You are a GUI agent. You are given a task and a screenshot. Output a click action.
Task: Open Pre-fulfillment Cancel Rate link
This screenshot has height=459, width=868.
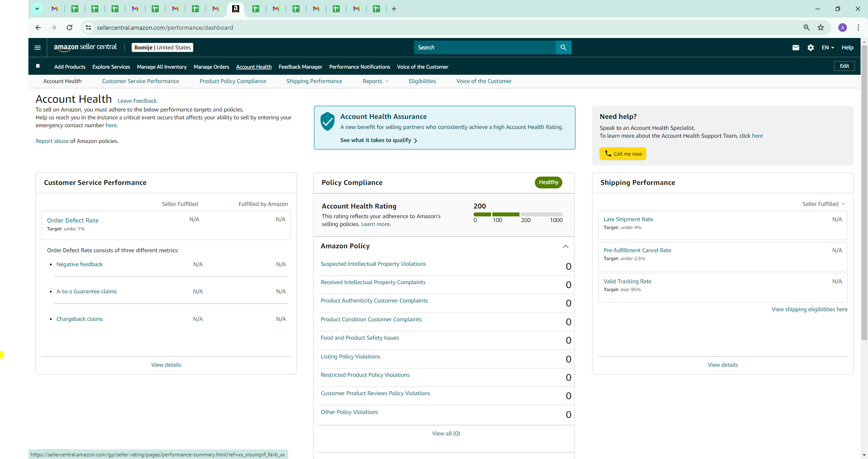point(637,250)
